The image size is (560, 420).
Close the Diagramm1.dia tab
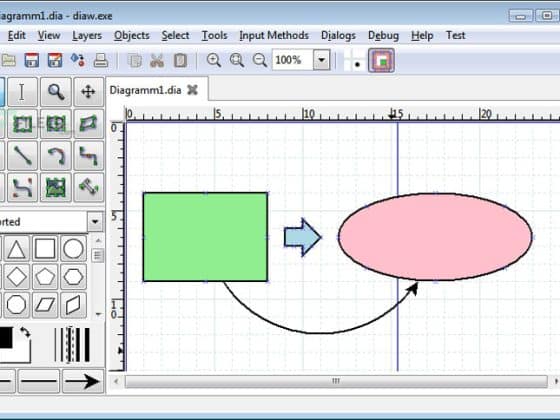tap(192, 90)
